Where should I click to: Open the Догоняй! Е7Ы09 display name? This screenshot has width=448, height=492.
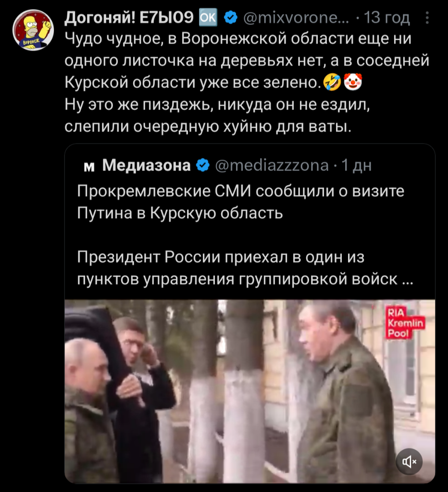click(129, 18)
